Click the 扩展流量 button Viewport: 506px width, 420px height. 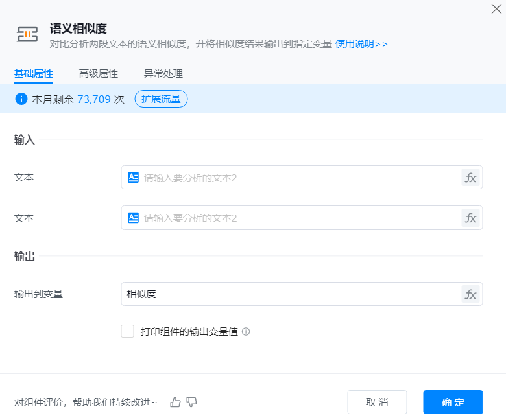coord(161,99)
